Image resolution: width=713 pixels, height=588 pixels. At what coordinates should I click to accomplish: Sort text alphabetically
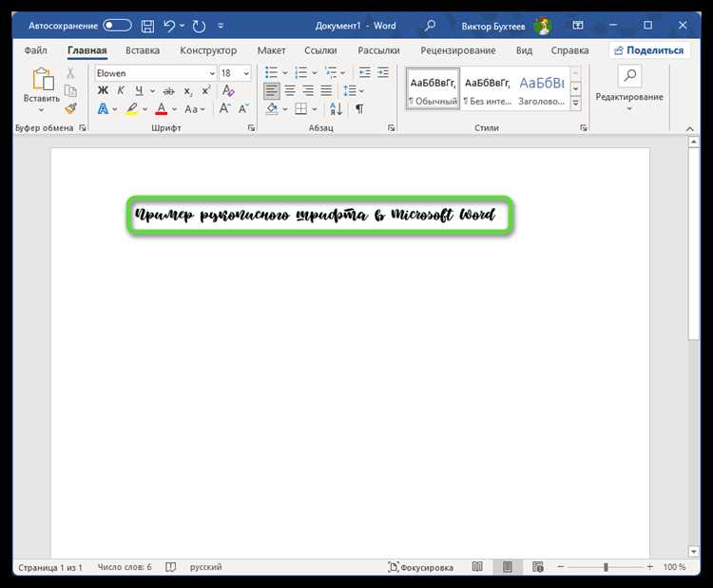pos(336,108)
